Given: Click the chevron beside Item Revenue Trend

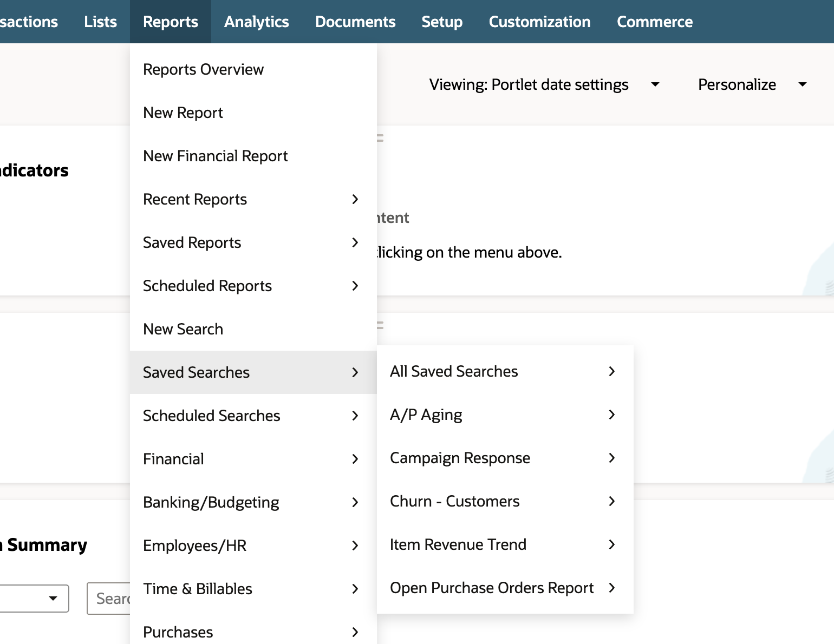Looking at the screenshot, I should (612, 544).
